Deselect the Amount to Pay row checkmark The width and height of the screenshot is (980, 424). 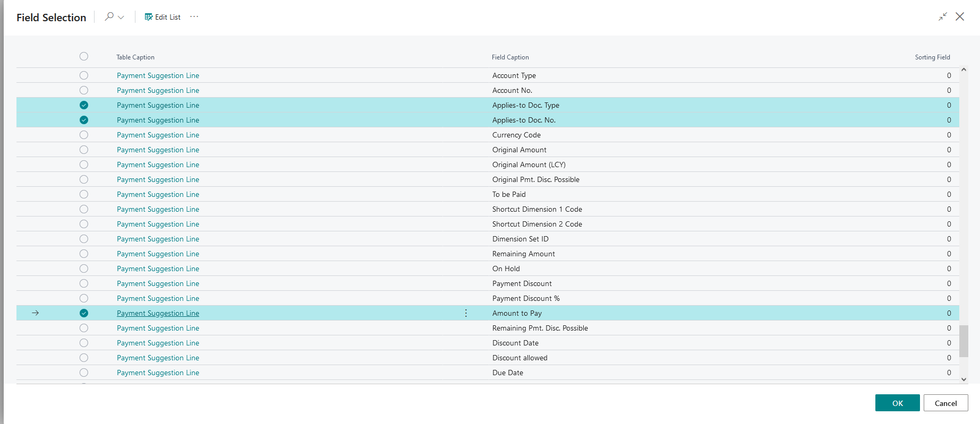84,313
